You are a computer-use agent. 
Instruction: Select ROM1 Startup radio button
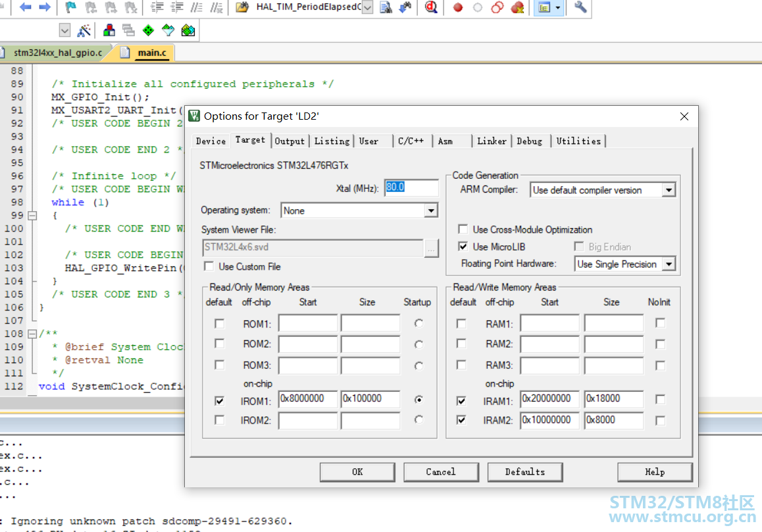(x=419, y=323)
